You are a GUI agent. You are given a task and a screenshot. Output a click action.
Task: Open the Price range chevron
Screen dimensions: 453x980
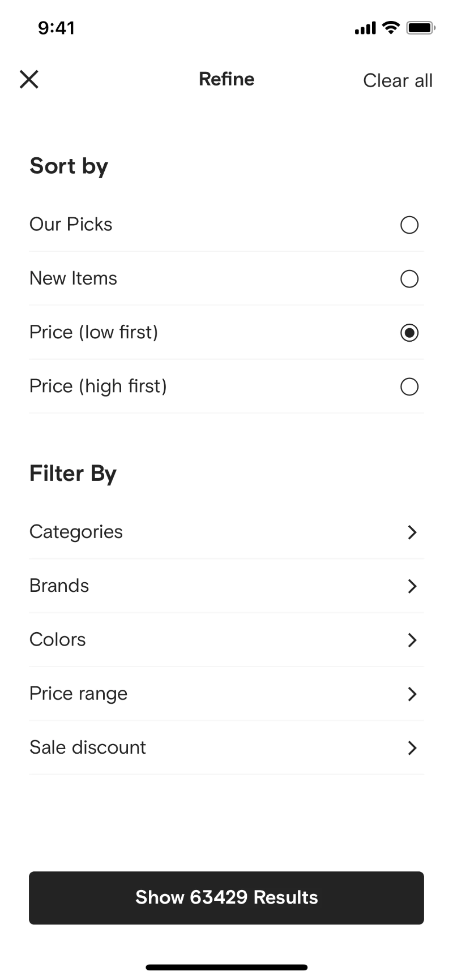[x=412, y=694]
